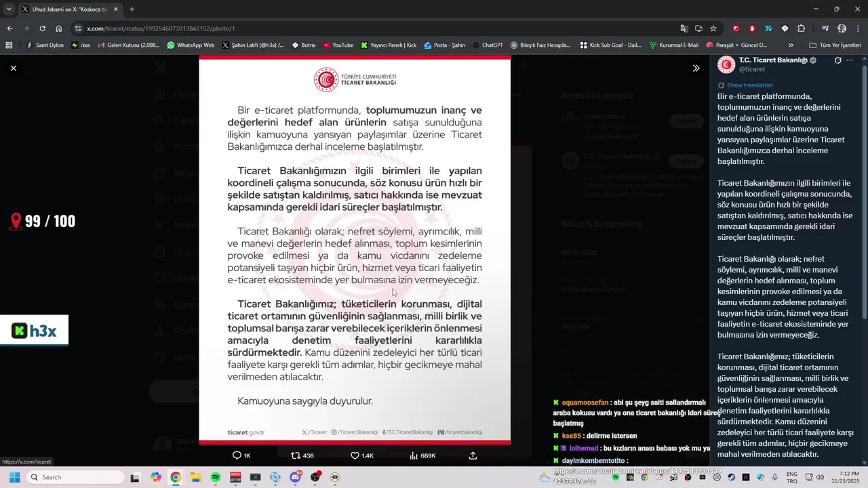Open the apps grid in bookmarks bar

(9, 45)
